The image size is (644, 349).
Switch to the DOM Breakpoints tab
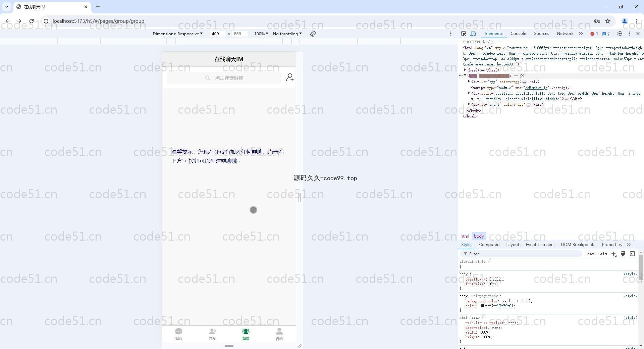pos(578,245)
